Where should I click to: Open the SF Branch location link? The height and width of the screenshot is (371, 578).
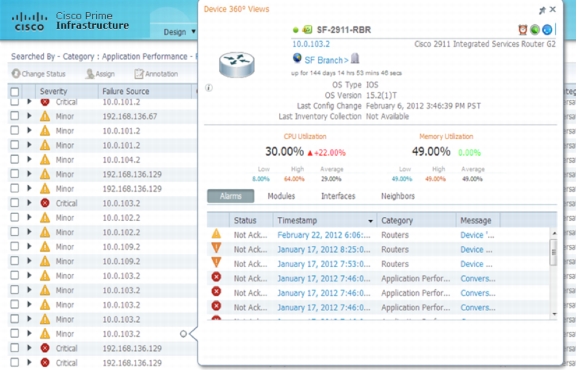[x=326, y=60]
